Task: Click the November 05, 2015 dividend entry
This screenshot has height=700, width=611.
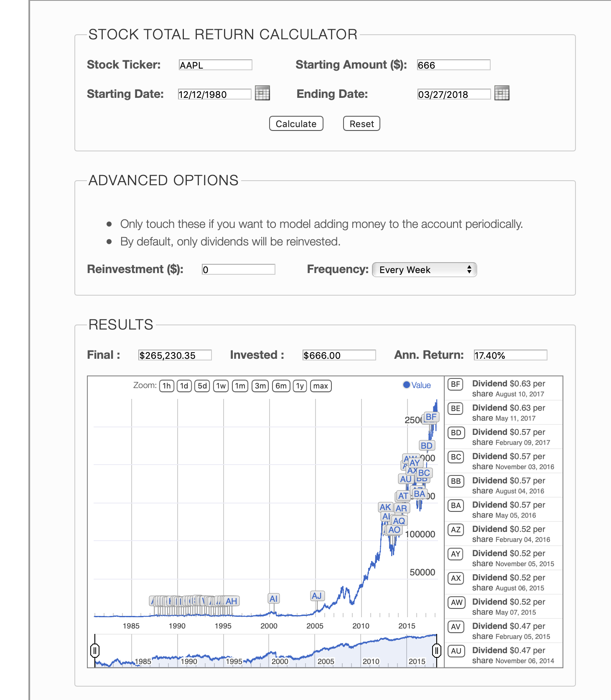Action: (x=503, y=558)
